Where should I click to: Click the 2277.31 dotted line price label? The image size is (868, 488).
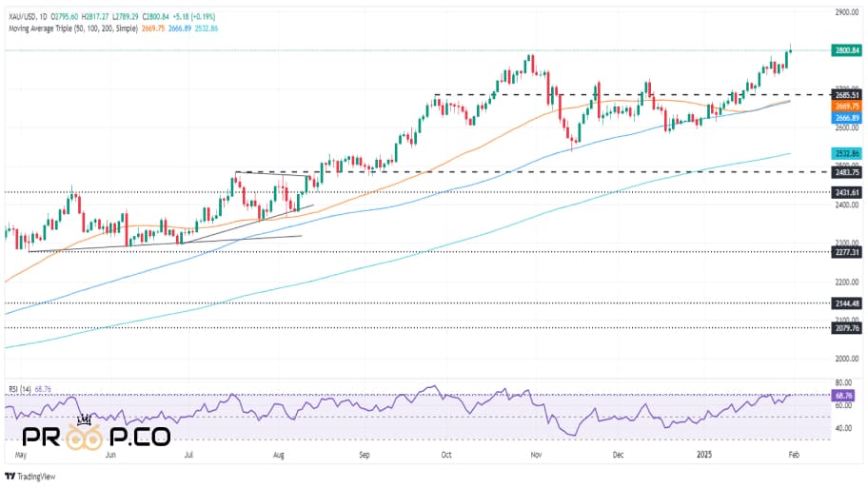(x=847, y=252)
